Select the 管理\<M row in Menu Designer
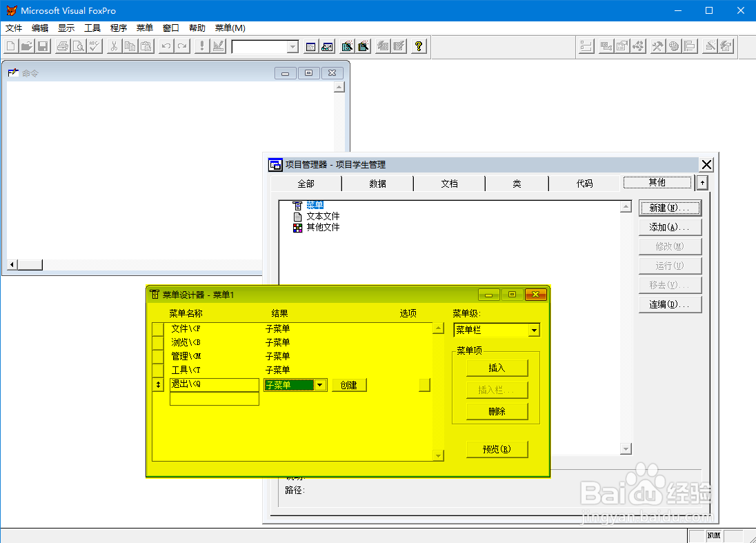Viewport: 756px width, 543px height. 292,357
